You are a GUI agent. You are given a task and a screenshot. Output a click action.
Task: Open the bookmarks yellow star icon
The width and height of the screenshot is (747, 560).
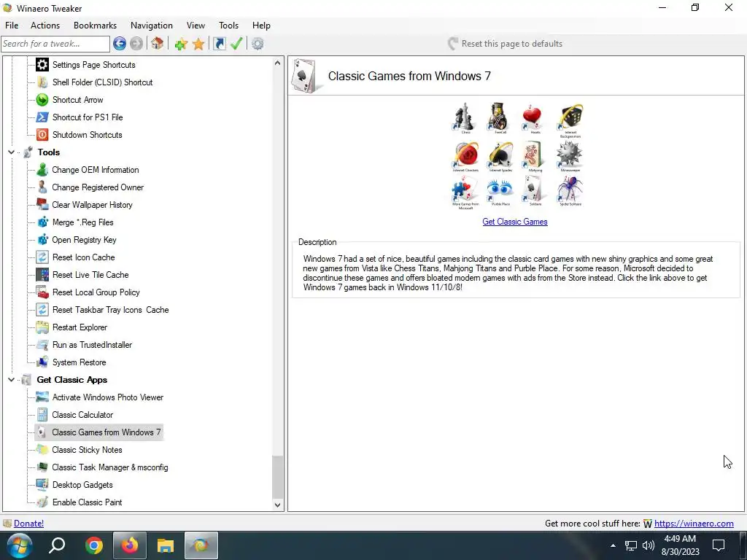click(x=198, y=44)
